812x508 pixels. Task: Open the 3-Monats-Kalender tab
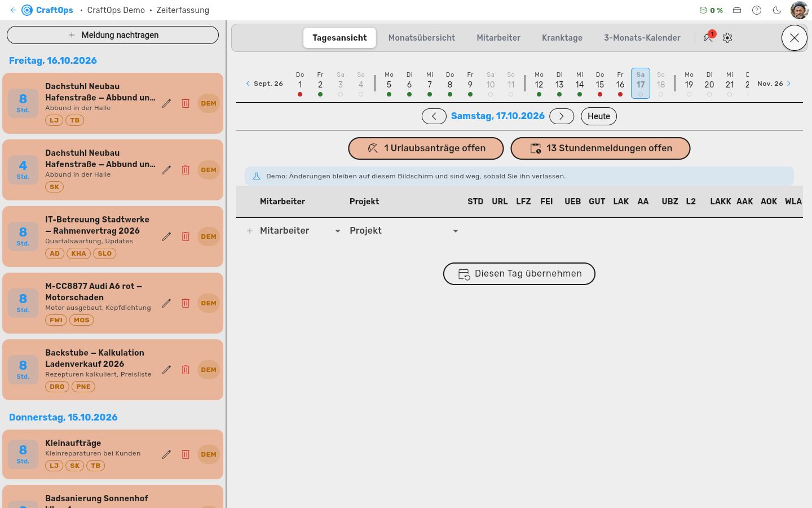[x=642, y=38]
